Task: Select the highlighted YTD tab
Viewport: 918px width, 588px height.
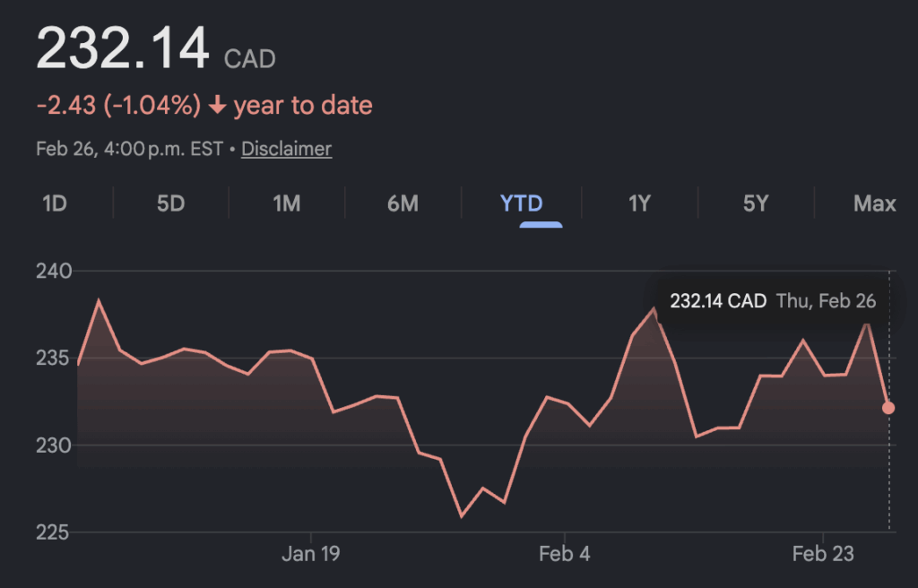Action: [x=522, y=203]
